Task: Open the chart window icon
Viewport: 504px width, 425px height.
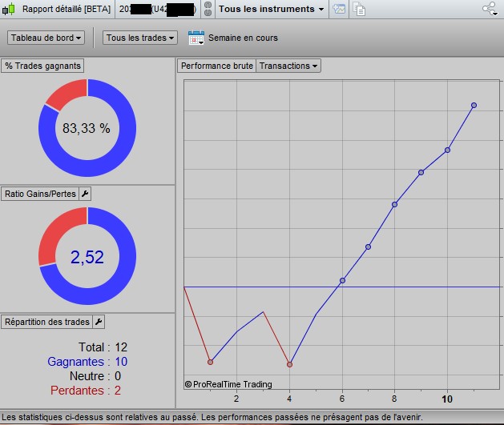Action: tap(339, 9)
